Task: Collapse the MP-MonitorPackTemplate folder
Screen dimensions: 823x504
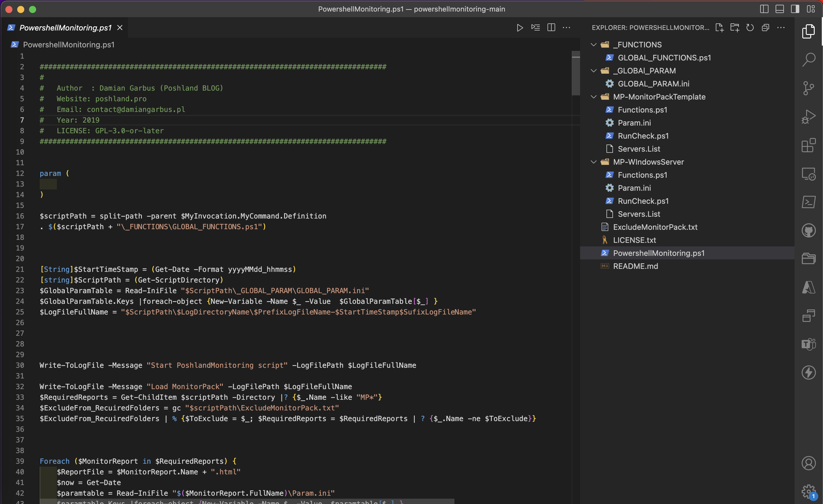Action: [593, 97]
